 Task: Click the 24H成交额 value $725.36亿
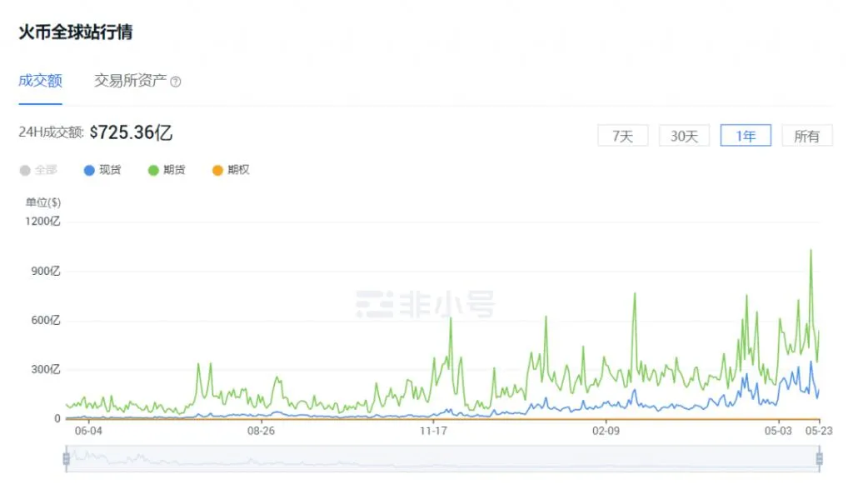click(131, 132)
